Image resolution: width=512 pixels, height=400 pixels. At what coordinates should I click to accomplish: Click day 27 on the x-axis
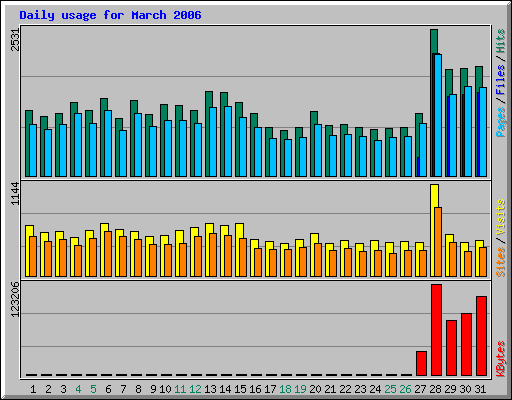pyautogui.click(x=420, y=389)
